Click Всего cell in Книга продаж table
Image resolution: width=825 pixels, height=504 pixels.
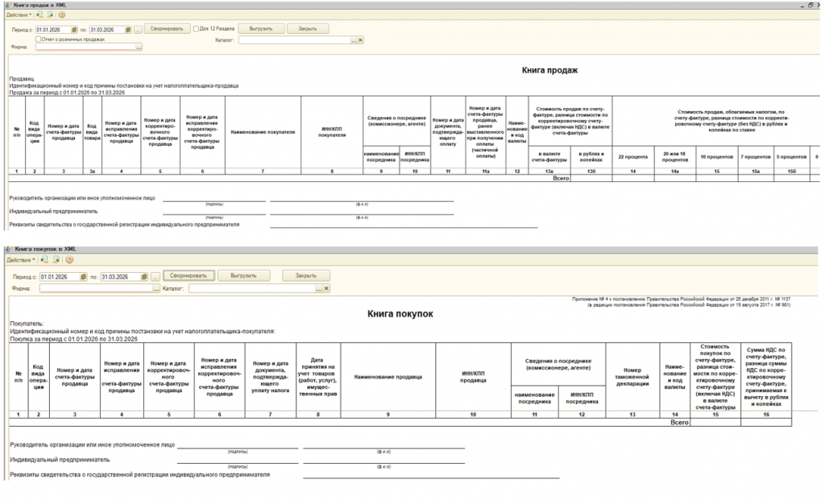561,178
